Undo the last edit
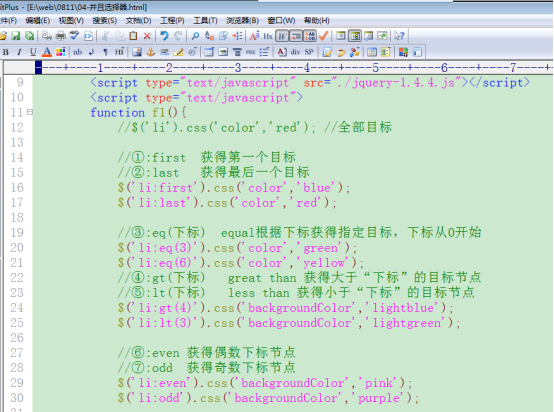554x412 pixels. (x=164, y=36)
